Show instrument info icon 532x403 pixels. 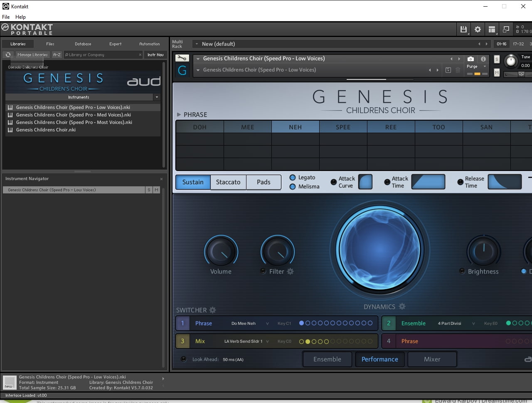point(483,59)
